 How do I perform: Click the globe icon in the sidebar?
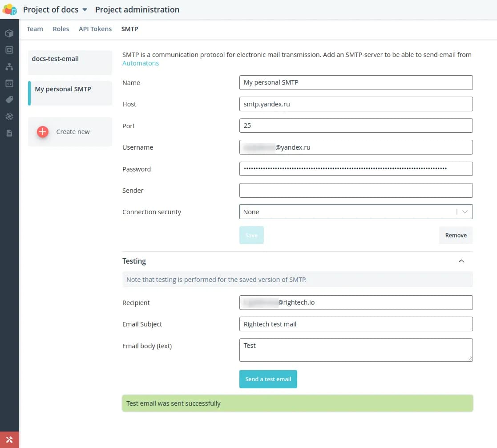9,117
